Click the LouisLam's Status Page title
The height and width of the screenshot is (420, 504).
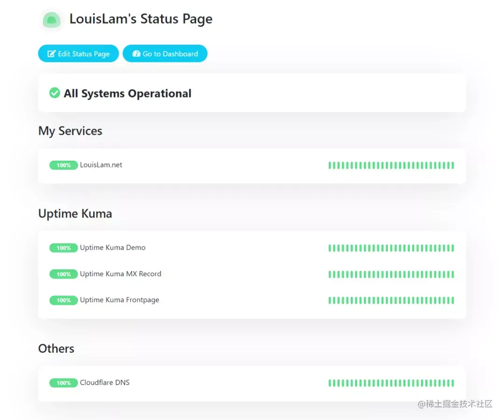point(141,19)
